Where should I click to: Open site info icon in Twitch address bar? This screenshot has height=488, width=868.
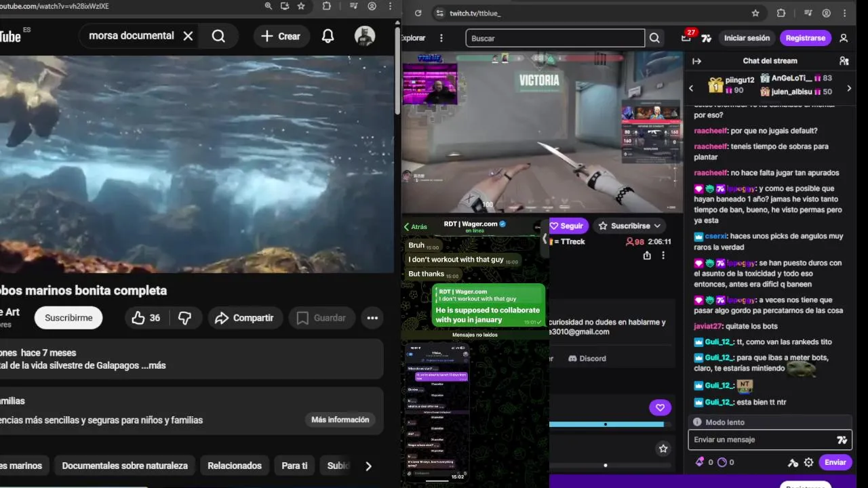coord(439,13)
